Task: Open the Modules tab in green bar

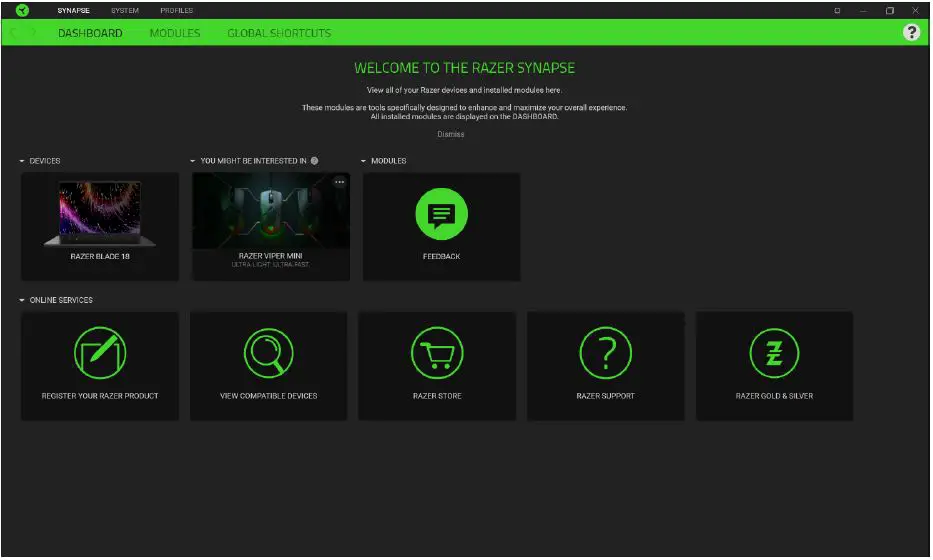Action: click(x=175, y=33)
